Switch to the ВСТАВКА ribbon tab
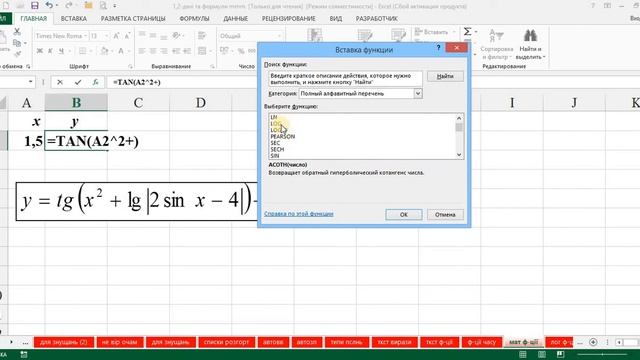The image size is (640, 360). tap(73, 19)
